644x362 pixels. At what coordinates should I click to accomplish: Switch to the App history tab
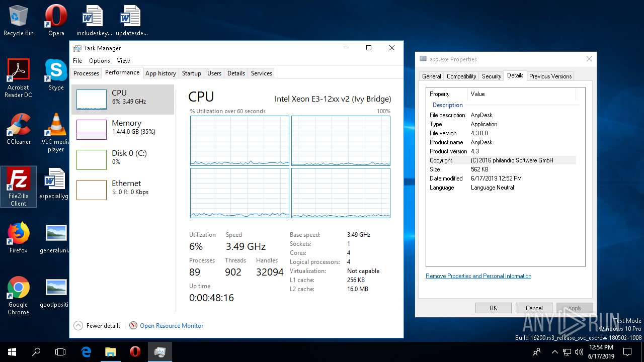160,73
